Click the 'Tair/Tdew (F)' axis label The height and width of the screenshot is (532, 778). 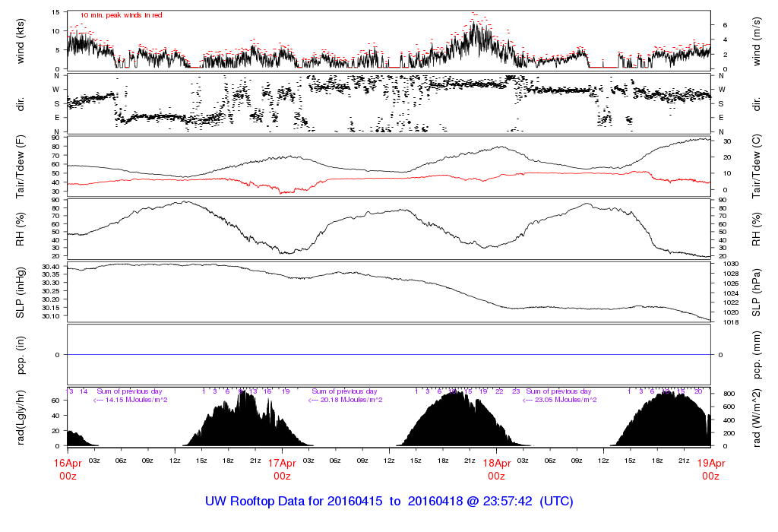point(21,167)
